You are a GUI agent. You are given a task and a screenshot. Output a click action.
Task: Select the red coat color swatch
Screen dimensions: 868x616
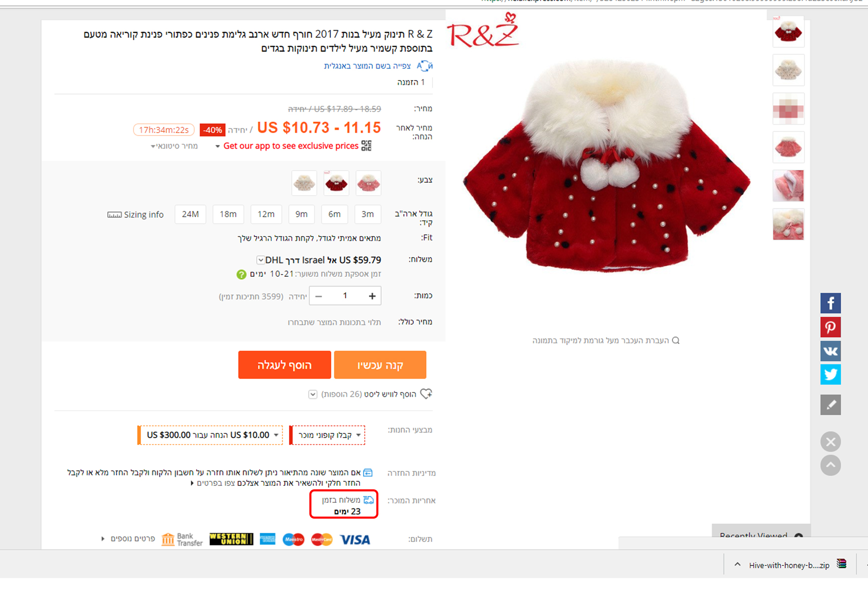tap(336, 183)
